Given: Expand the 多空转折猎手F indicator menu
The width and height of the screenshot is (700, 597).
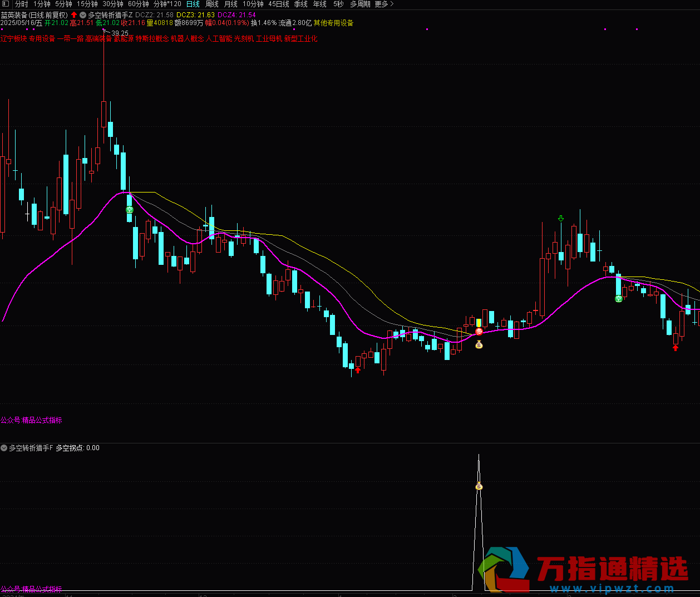Looking at the screenshot, I should (x=4, y=448).
